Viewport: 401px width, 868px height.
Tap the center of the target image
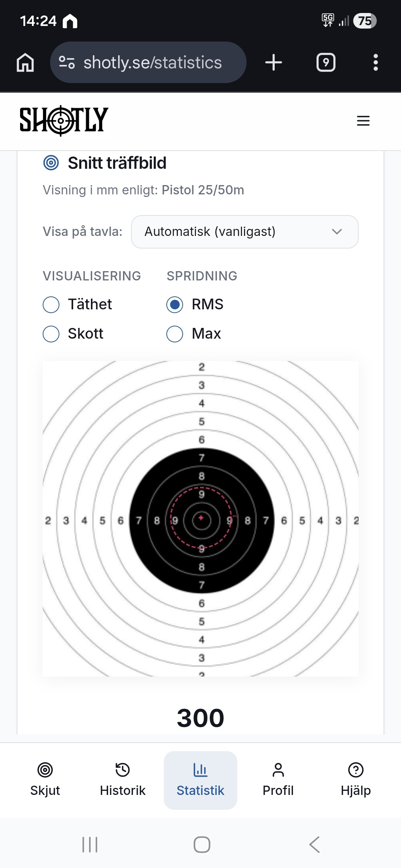201,519
